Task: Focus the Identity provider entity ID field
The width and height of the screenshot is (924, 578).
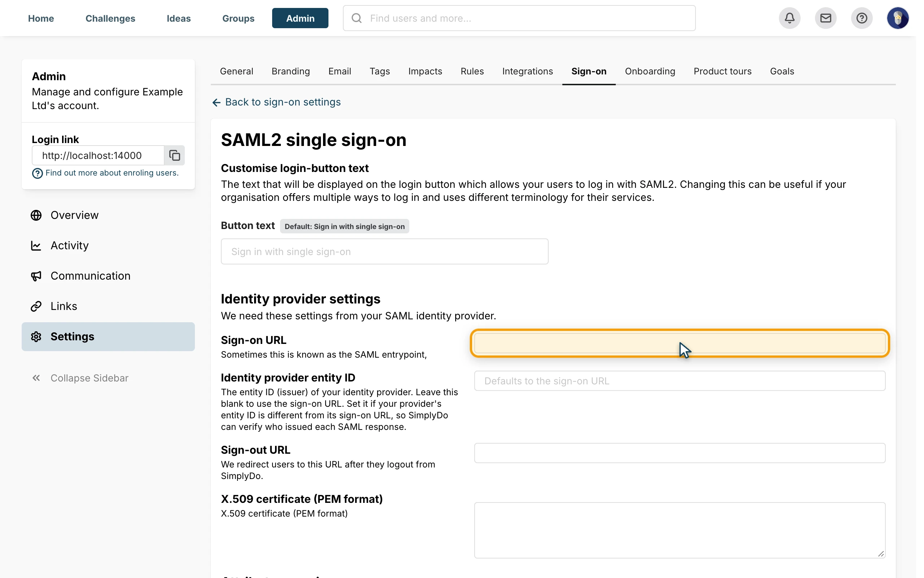Action: (680, 381)
